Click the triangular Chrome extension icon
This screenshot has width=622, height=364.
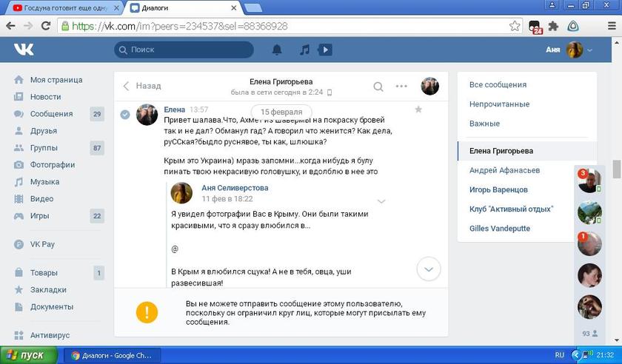point(573,26)
